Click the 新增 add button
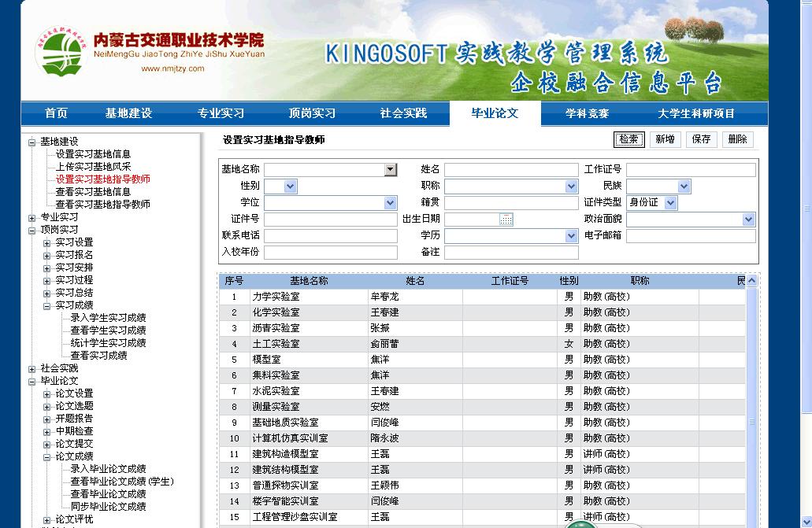 pos(665,139)
